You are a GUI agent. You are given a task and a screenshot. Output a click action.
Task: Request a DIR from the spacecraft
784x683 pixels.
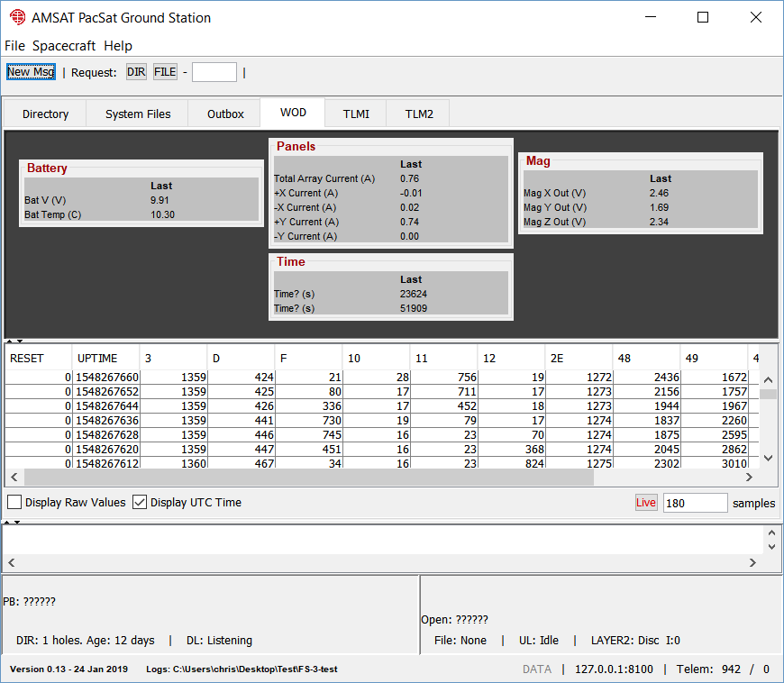(x=136, y=72)
